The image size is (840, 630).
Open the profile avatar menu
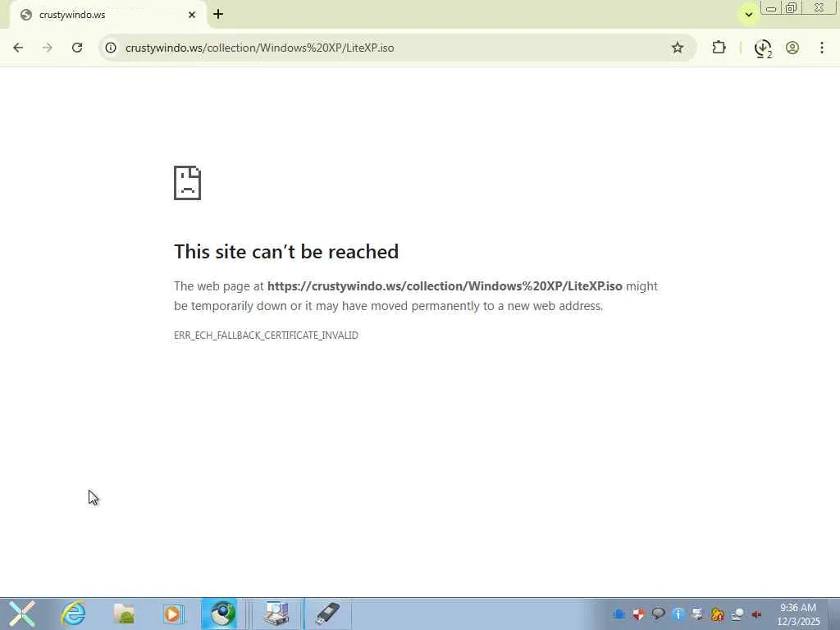(792, 48)
